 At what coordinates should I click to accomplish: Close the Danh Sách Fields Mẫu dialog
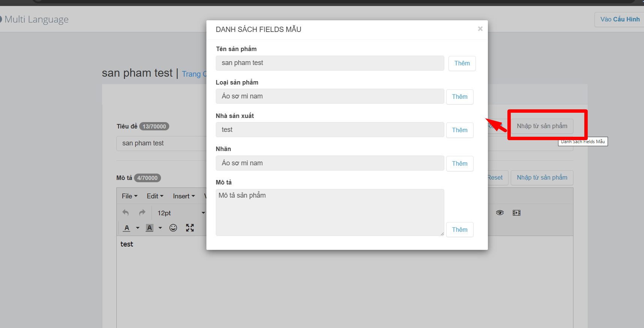[480, 29]
